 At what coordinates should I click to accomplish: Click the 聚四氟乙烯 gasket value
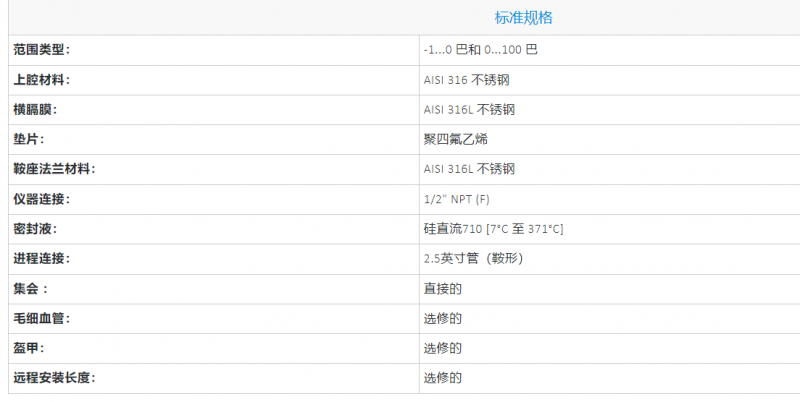point(455,139)
